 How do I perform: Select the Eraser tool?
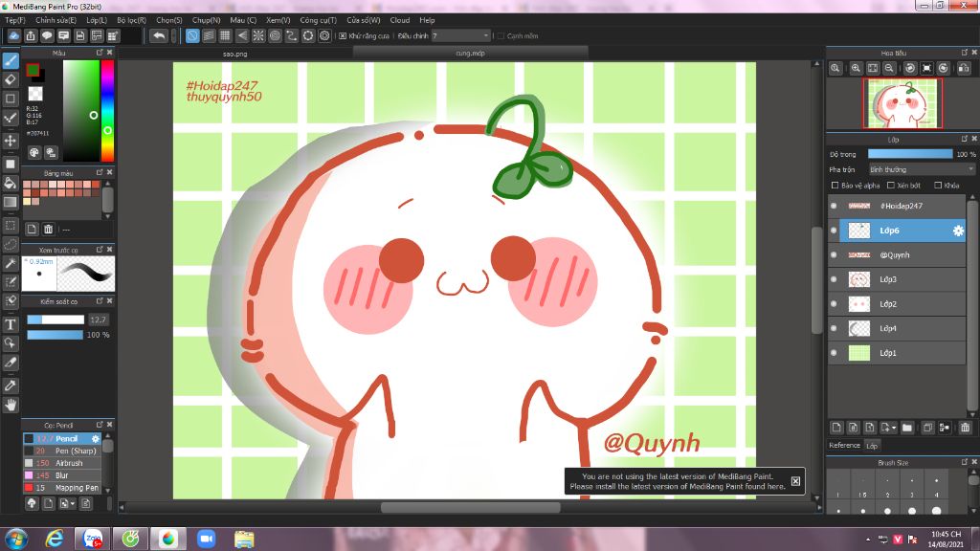[x=10, y=79]
